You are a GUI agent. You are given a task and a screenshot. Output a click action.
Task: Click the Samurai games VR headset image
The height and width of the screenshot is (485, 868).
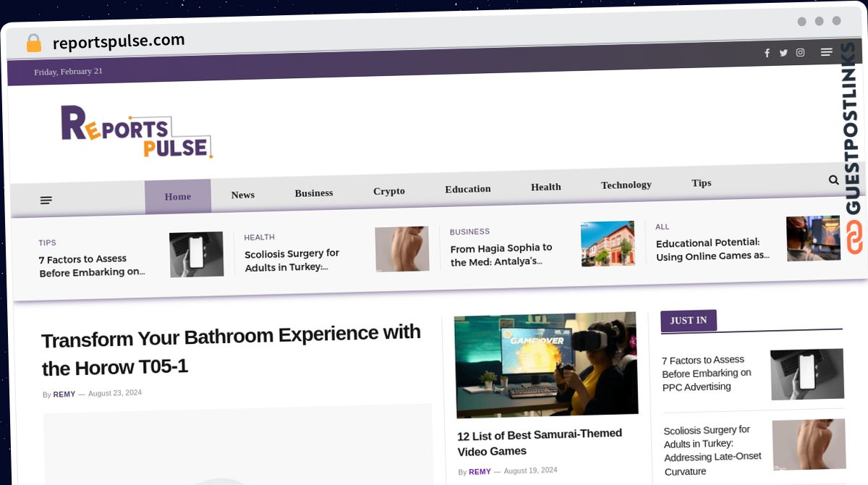pos(546,365)
